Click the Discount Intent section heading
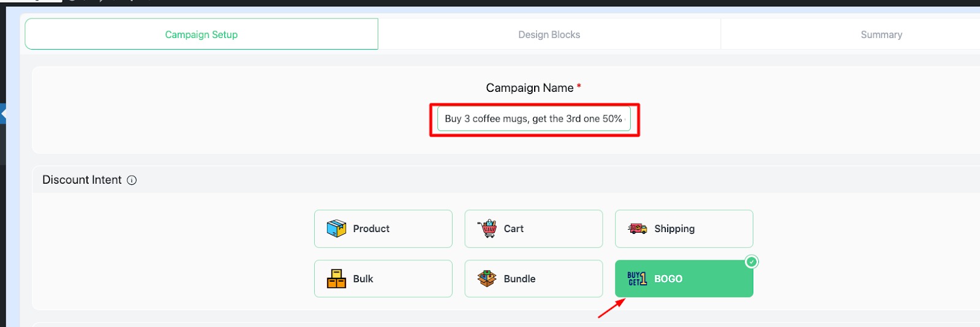Viewport: 980px width, 327px height. [82, 180]
